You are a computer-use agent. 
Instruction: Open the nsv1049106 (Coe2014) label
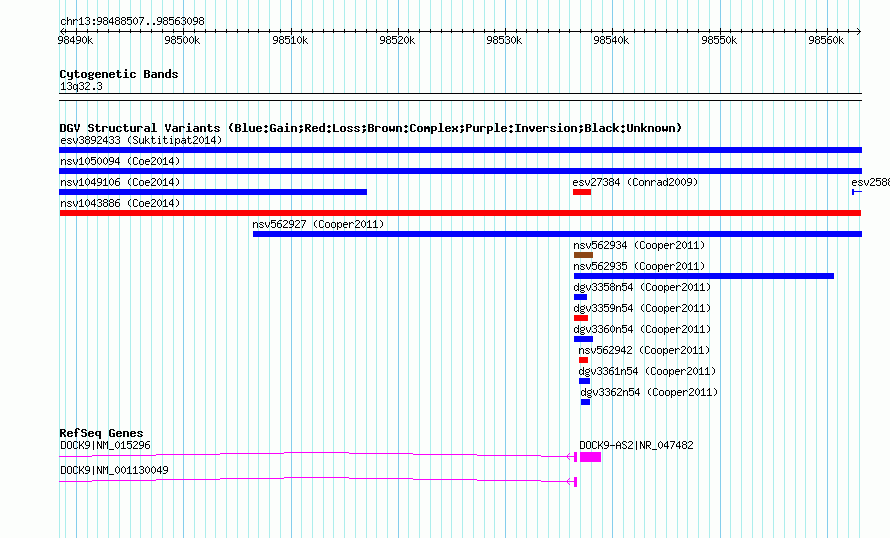point(120,182)
